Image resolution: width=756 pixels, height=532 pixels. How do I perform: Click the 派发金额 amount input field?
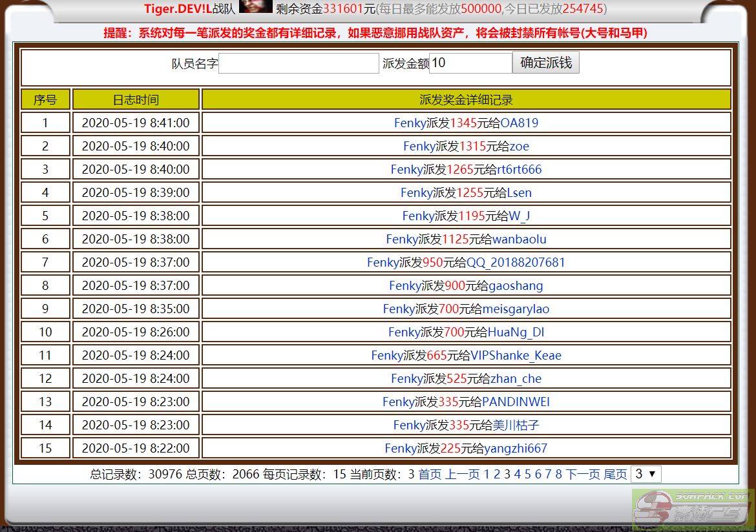(470, 63)
